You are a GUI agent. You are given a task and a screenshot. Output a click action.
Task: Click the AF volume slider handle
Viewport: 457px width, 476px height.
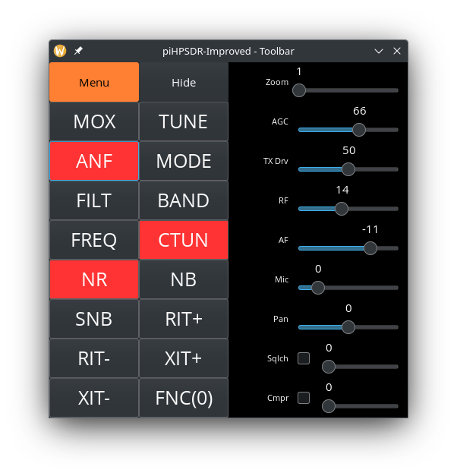(370, 248)
